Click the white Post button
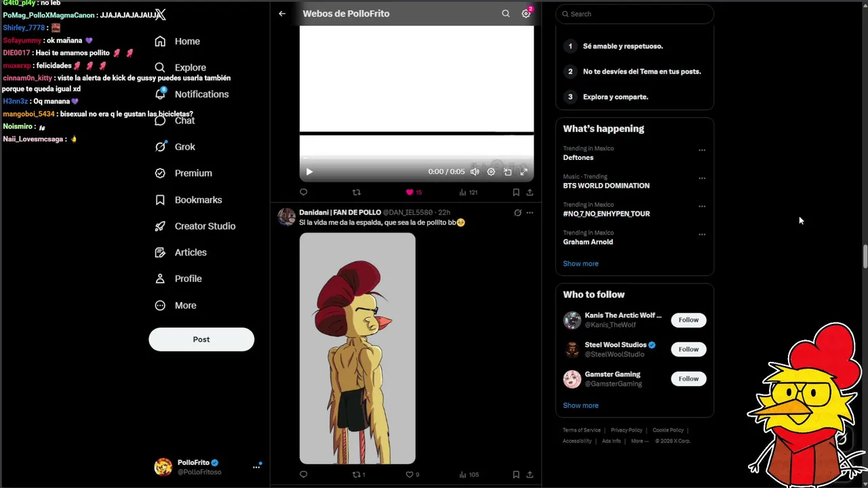 (x=201, y=340)
